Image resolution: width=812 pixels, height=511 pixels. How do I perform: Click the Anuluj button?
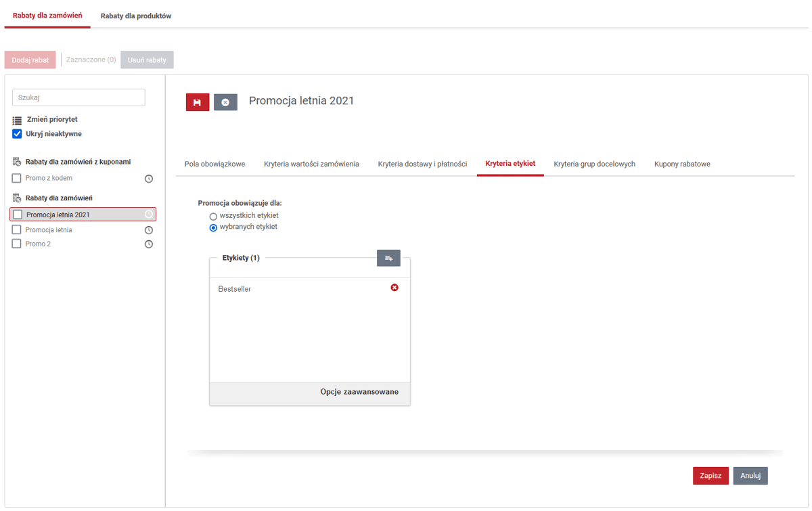[x=750, y=476]
